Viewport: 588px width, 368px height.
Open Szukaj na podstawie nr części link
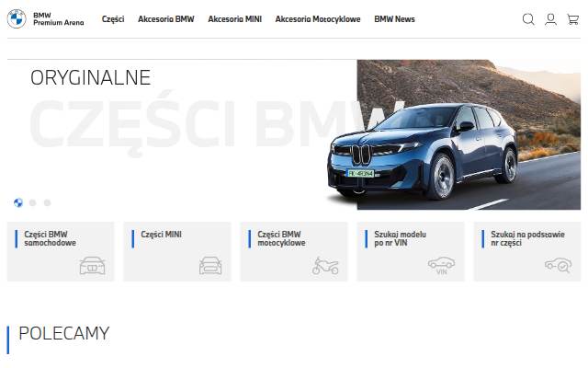(527, 251)
